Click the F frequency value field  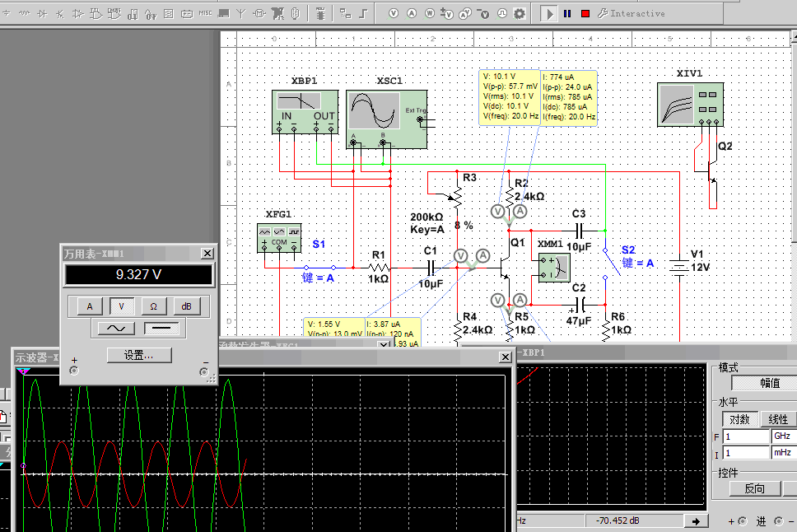pos(746,436)
